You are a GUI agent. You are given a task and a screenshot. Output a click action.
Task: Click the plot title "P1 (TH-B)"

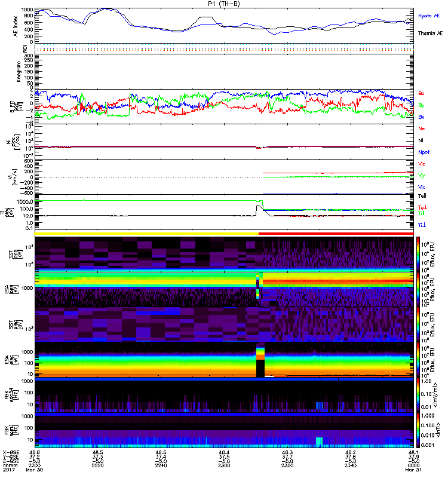coord(223,4)
